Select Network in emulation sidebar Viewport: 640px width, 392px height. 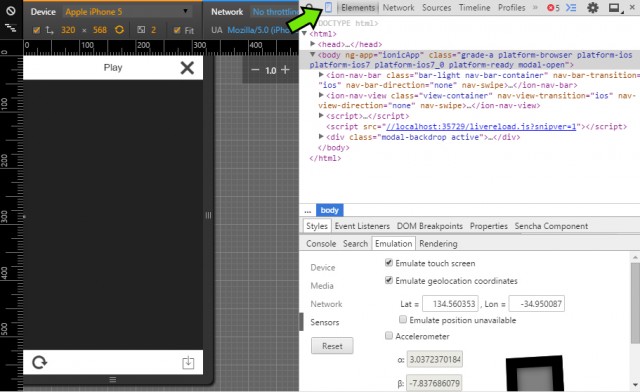point(326,304)
